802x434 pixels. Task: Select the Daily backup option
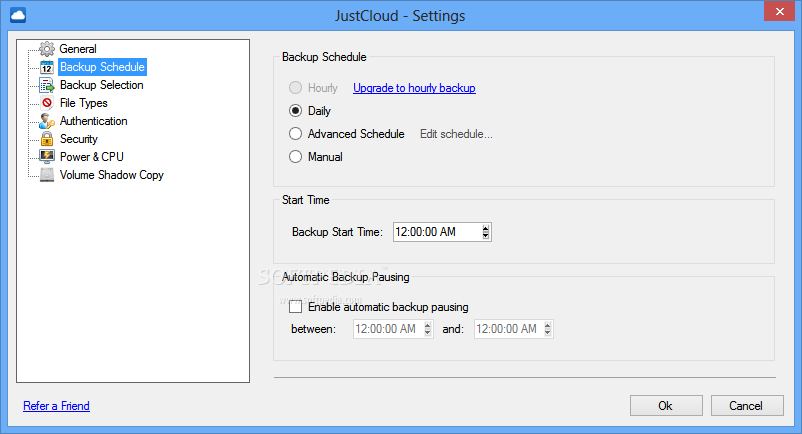coord(295,111)
